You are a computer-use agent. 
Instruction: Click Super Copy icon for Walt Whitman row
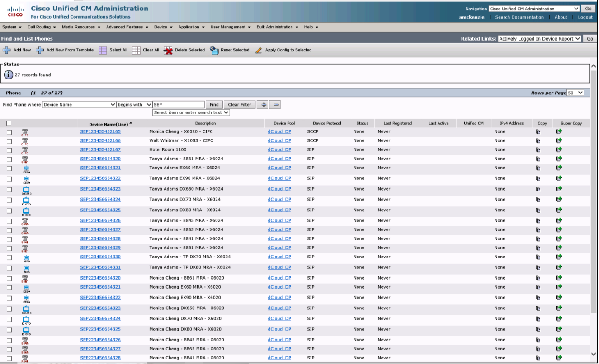(559, 140)
